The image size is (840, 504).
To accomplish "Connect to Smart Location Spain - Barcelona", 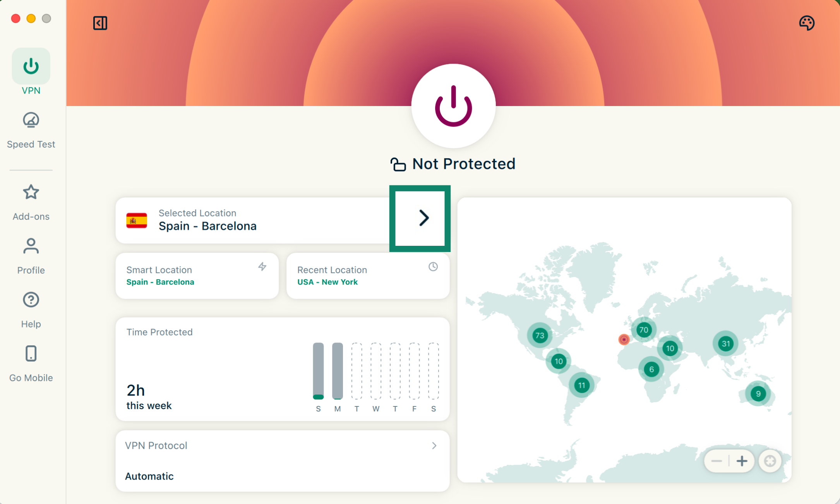I will pos(197,276).
